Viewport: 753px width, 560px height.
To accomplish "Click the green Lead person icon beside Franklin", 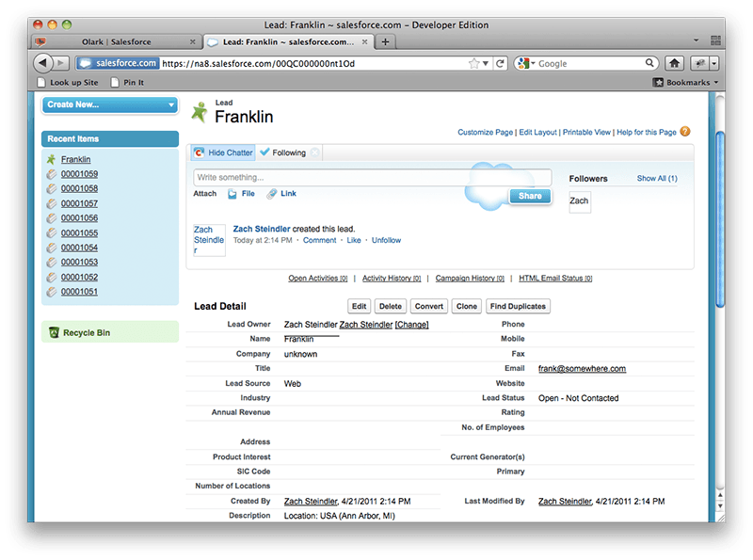I will coord(199,112).
